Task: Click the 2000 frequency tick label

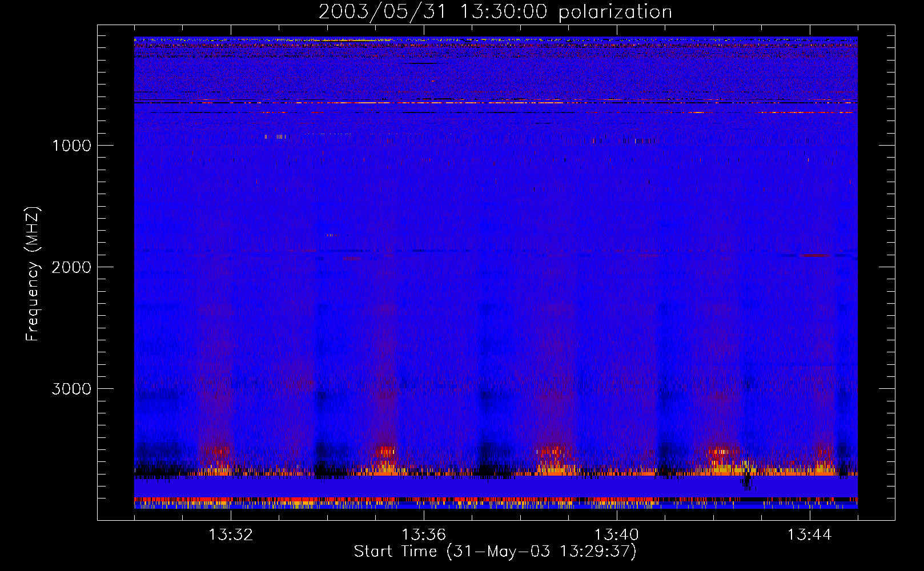Action: pyautogui.click(x=71, y=267)
